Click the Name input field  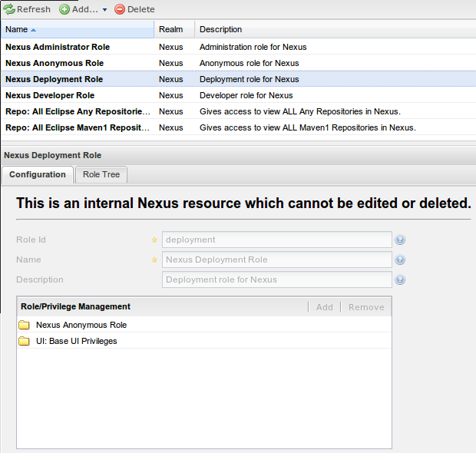(x=277, y=260)
